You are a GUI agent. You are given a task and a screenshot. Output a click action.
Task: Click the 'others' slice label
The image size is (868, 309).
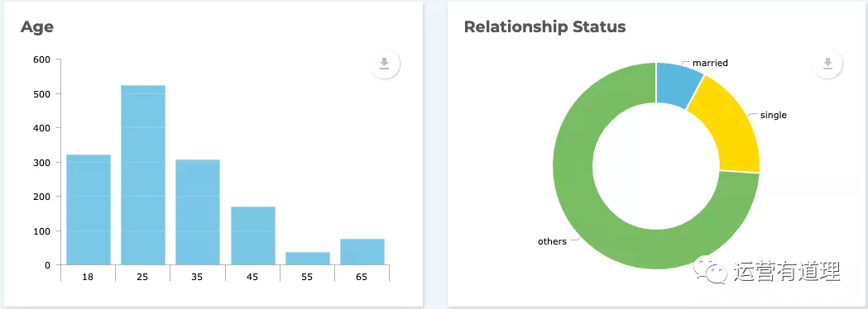[552, 241]
